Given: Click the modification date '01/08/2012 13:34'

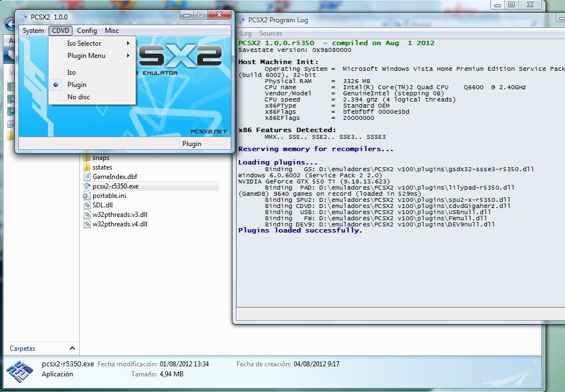Looking at the screenshot, I should (x=184, y=364).
